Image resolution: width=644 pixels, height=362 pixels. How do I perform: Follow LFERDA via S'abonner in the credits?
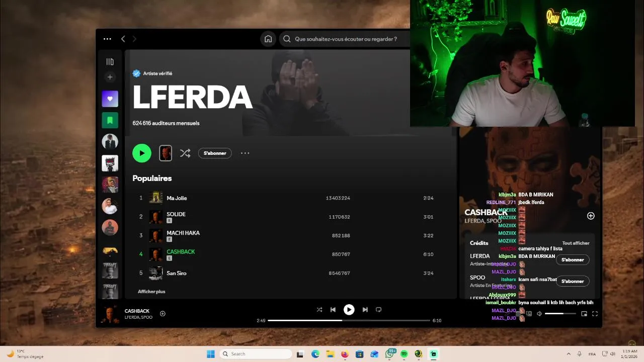click(573, 260)
